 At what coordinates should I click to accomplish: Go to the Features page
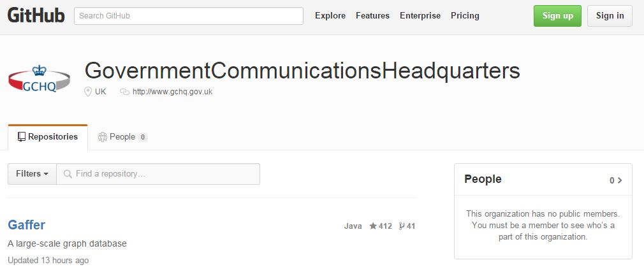(x=372, y=16)
